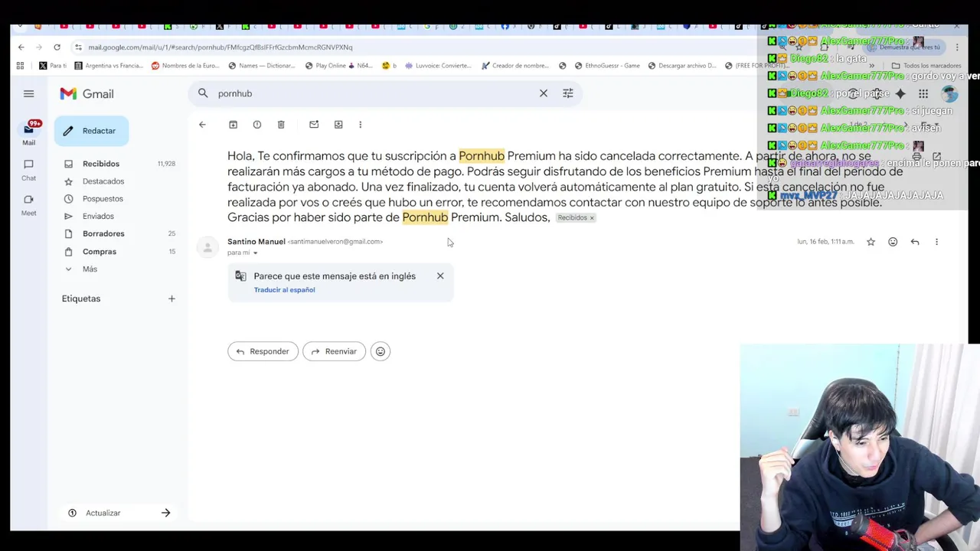
Task: Archive this email
Action: pos(233,124)
